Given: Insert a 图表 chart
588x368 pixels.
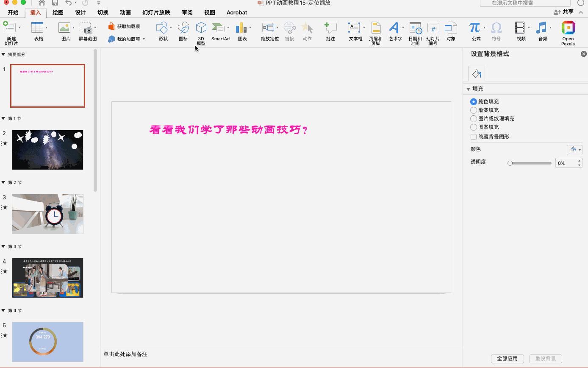Looking at the screenshot, I should [x=242, y=32].
